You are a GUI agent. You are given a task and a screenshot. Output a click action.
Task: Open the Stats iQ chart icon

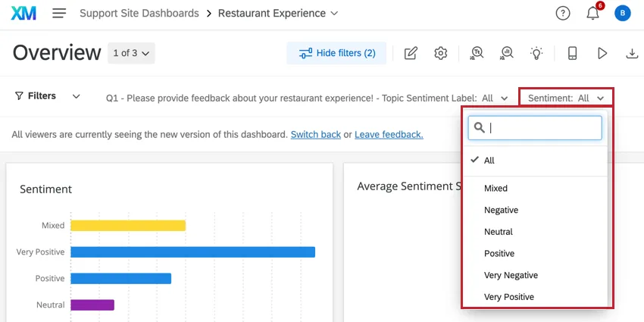pyautogui.click(x=507, y=53)
